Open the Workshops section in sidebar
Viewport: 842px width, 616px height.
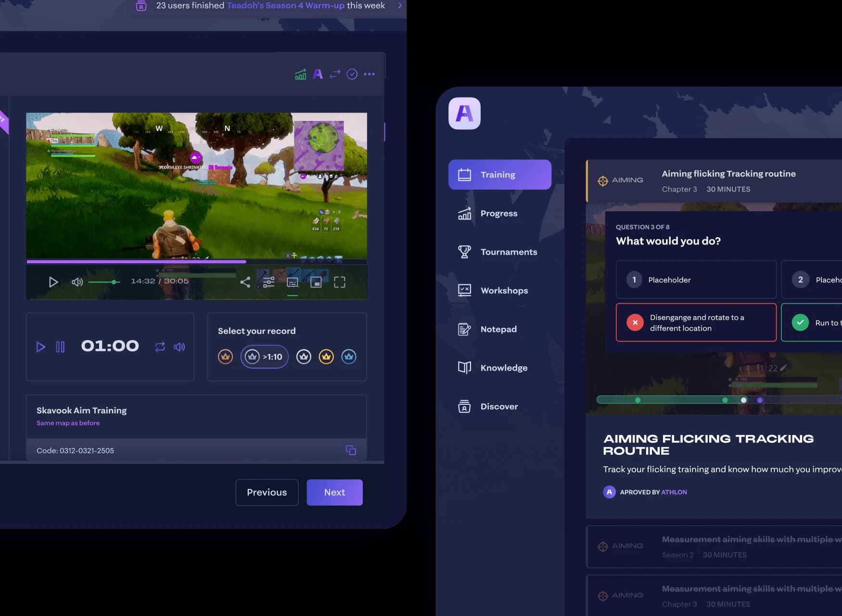493,290
